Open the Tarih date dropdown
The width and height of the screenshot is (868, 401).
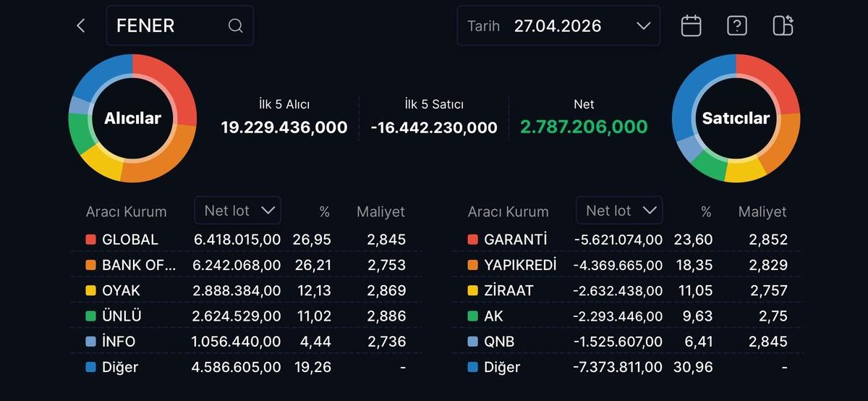[558, 26]
